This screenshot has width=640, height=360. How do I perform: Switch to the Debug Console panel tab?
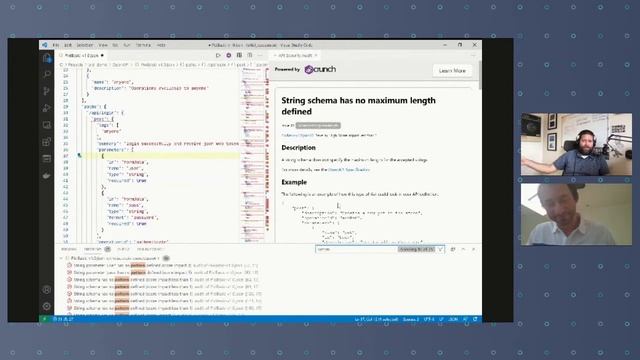pyautogui.click(x=150, y=249)
